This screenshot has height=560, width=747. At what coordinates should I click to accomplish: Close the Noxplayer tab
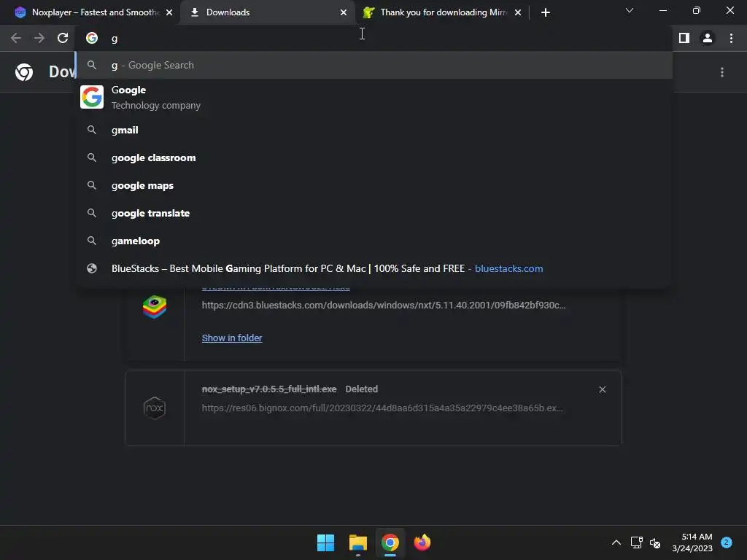click(169, 12)
